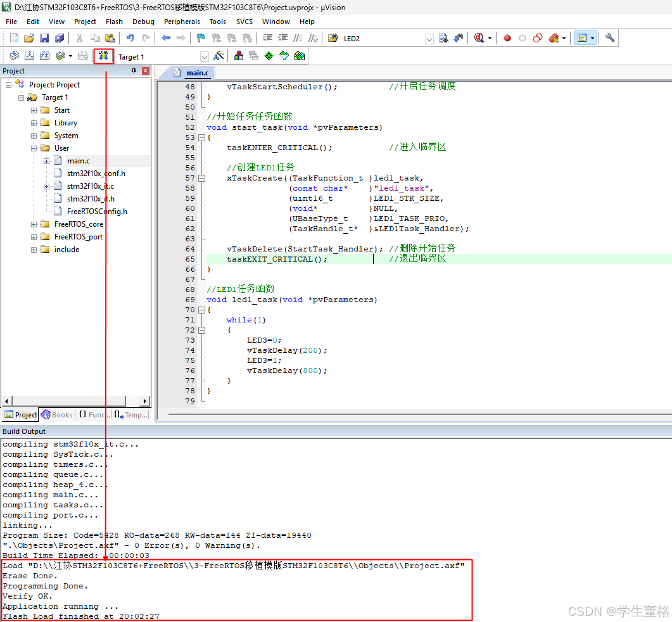Click the Project panel horizontal scrollbar left arrow
This screenshot has width=672, height=622.
pyautogui.click(x=6, y=401)
